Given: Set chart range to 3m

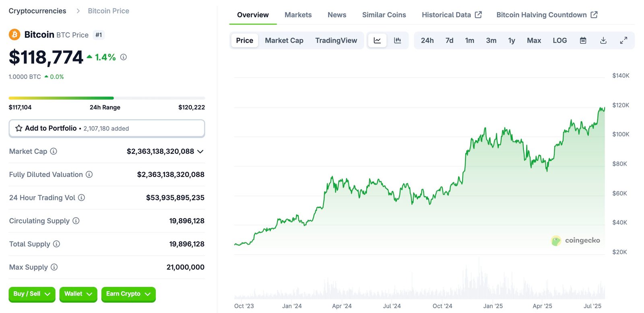Looking at the screenshot, I should click(x=491, y=40).
